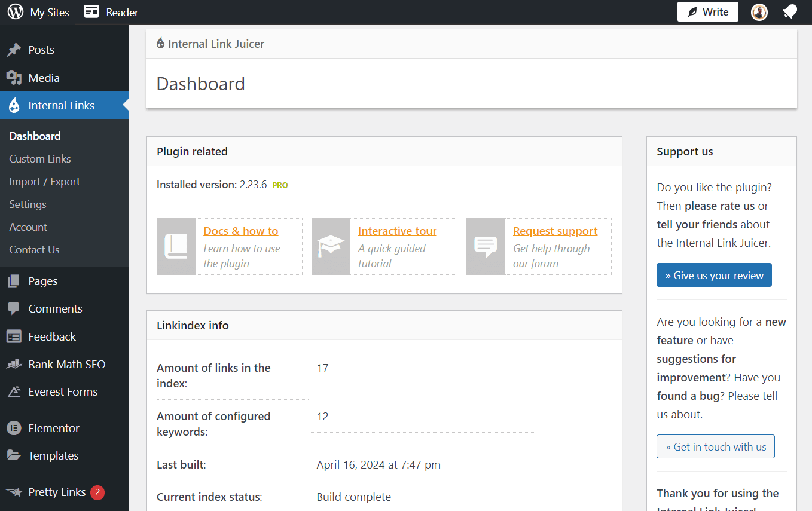Viewport: 812px width, 511px height.
Task: Click the Rank Math SEO icon
Action: (x=14, y=365)
